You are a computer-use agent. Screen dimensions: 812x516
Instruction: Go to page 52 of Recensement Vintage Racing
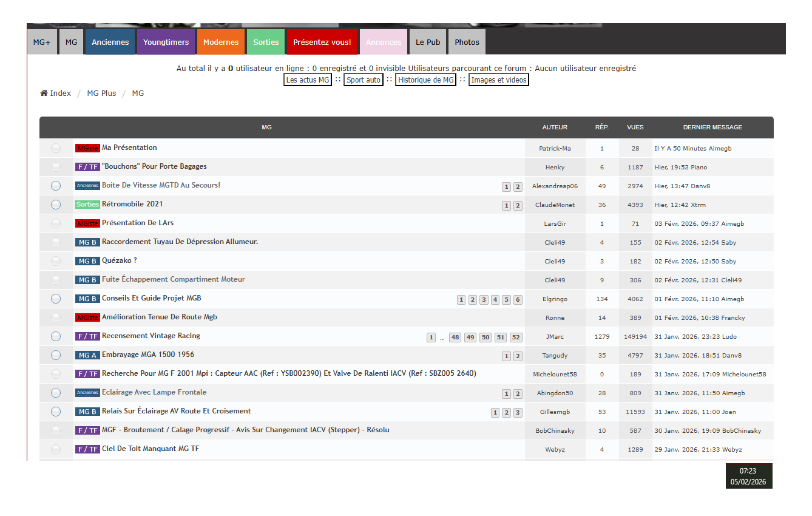tap(516, 338)
